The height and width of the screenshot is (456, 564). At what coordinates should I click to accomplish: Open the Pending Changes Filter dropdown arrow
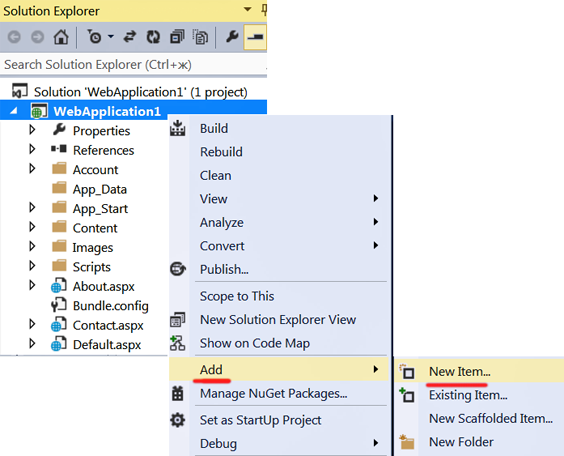click(111, 36)
